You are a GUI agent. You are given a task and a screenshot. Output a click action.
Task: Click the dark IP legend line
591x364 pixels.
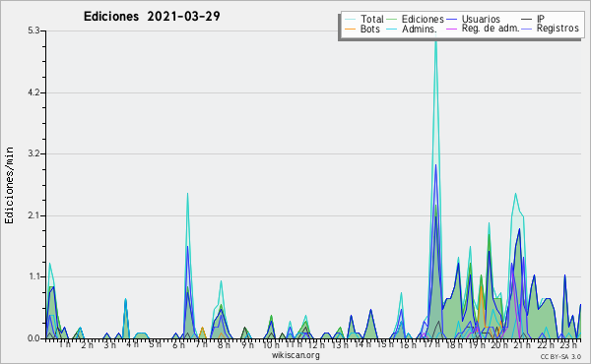tap(527, 20)
